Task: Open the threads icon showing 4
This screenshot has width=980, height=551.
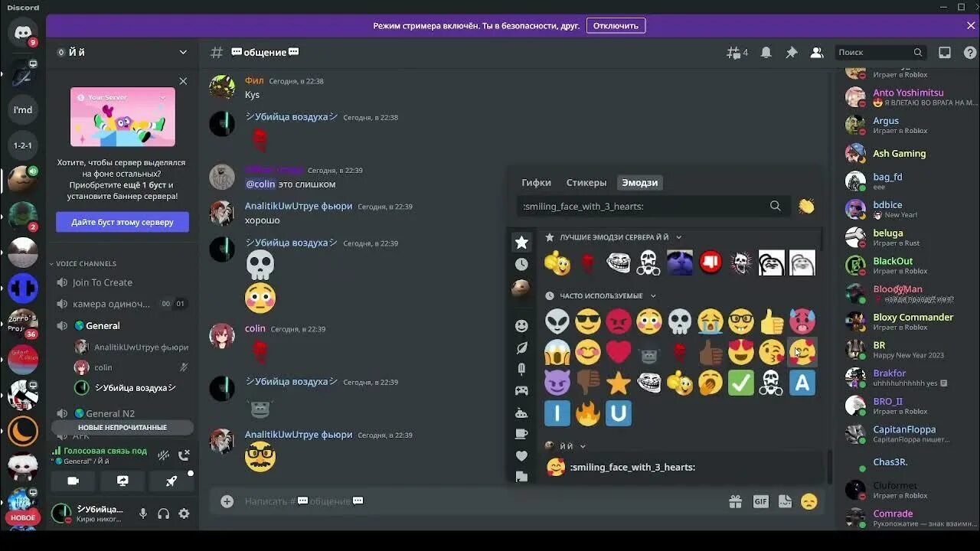Action: [737, 52]
